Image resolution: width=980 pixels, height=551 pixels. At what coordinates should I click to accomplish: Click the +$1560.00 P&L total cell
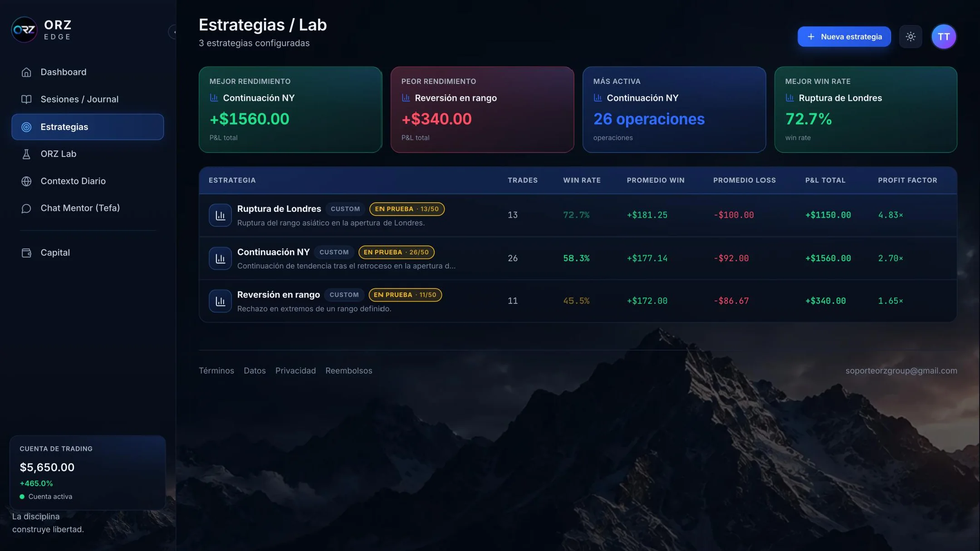(828, 258)
